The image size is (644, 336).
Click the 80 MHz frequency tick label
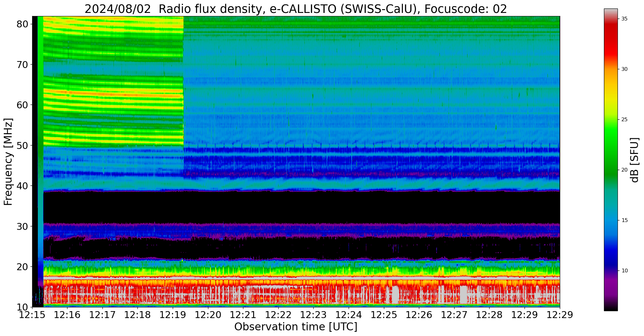pyautogui.click(x=22, y=24)
